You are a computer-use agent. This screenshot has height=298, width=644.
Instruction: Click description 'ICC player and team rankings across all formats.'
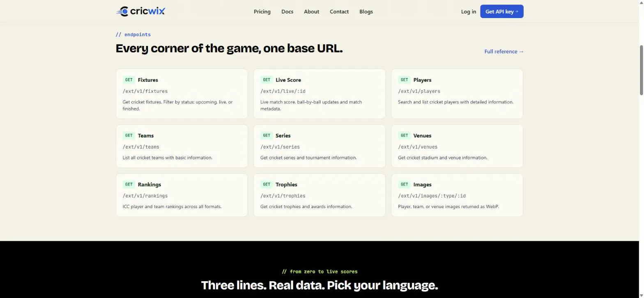pyautogui.click(x=172, y=207)
